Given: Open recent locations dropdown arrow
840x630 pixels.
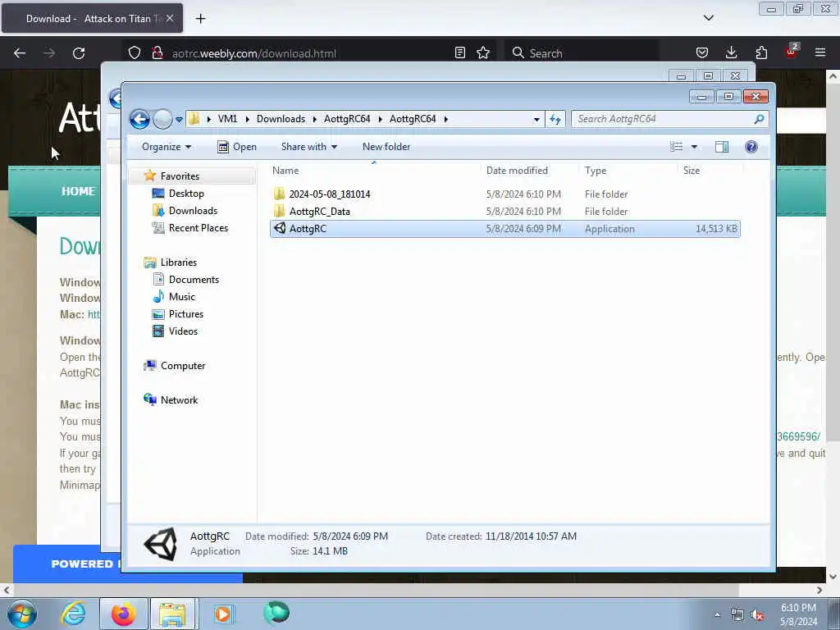Looking at the screenshot, I should click(x=179, y=120).
